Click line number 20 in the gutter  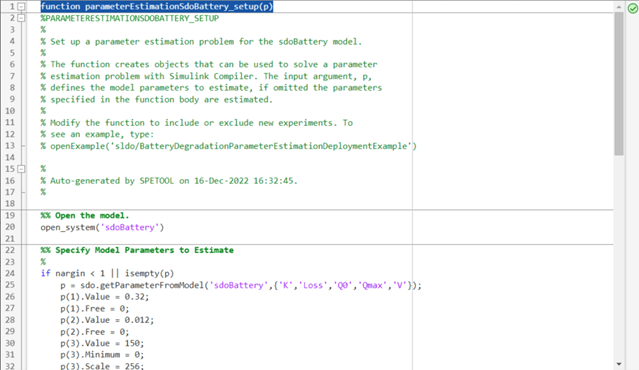10,227
